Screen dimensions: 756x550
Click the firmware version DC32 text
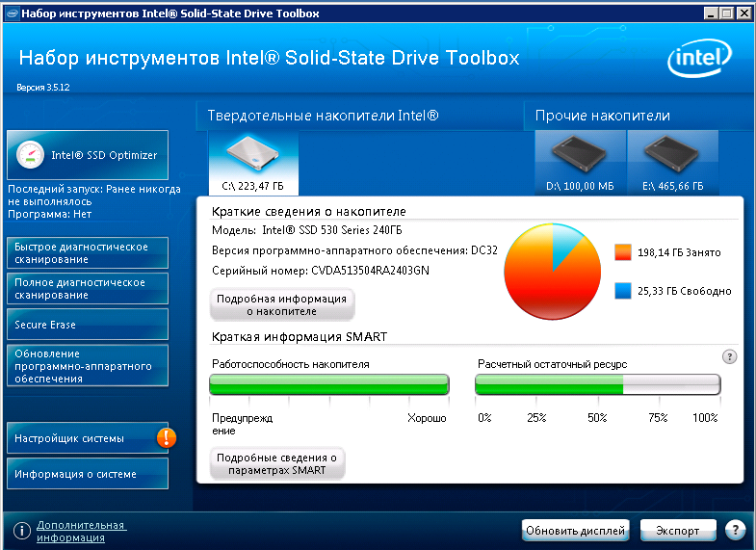[x=484, y=250]
